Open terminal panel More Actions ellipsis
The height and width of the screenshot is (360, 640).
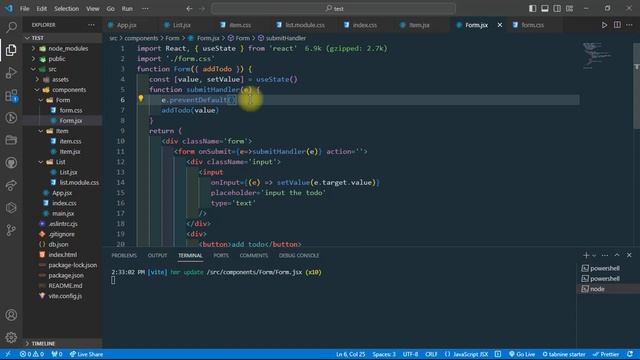point(605,255)
